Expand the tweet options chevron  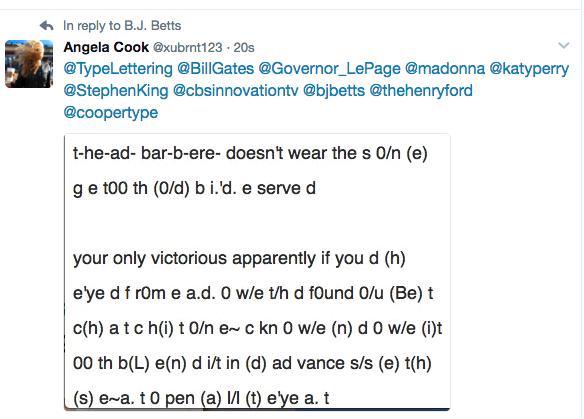564,45
